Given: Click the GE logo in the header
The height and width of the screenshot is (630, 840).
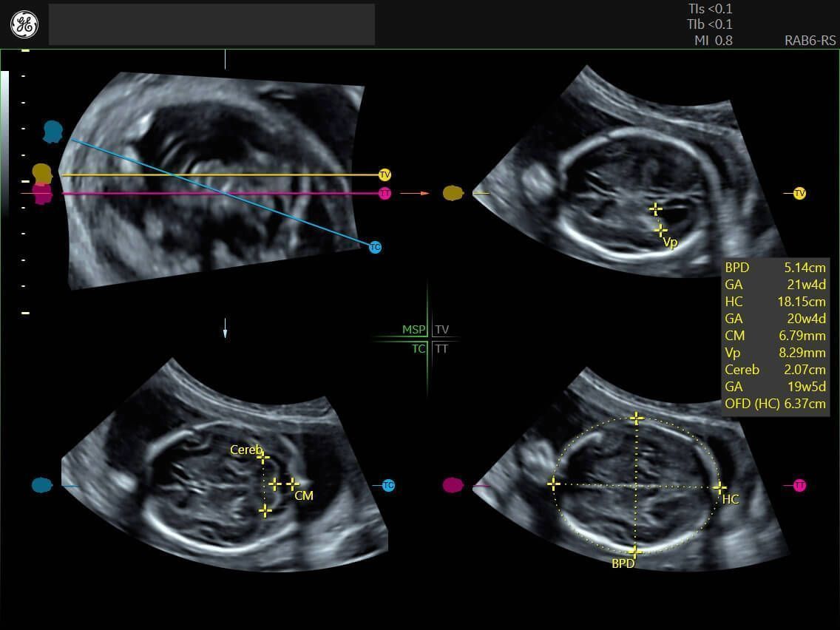Looking at the screenshot, I should pos(24,25).
